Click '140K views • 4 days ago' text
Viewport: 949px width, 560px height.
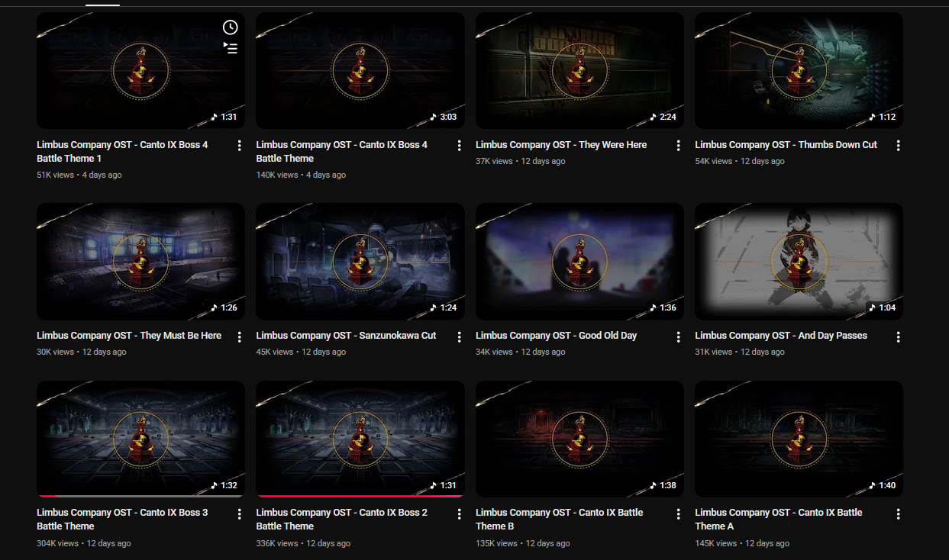click(x=301, y=175)
